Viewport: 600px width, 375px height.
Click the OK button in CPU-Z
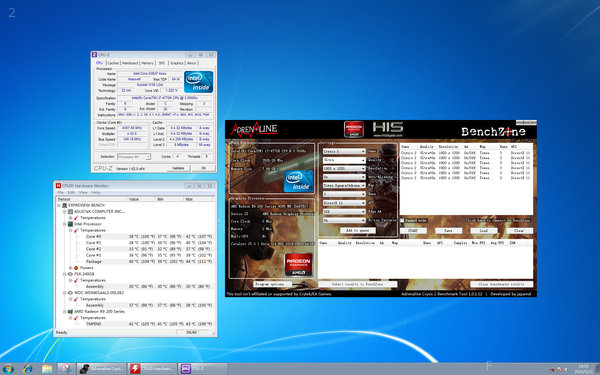coord(203,168)
